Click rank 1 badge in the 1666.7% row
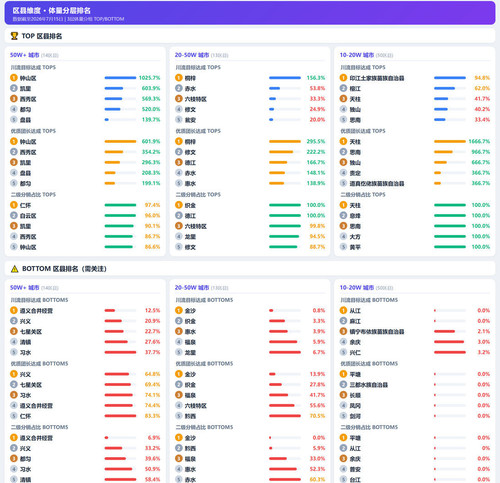 tap(343, 141)
